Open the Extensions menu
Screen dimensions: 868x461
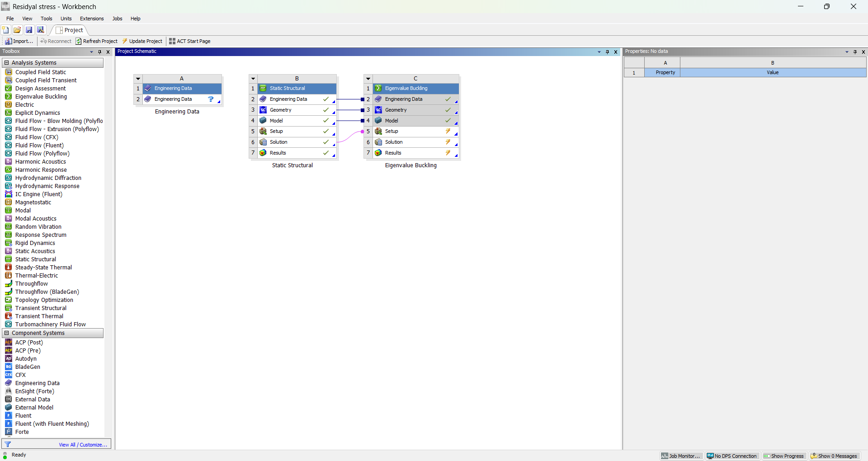coord(92,19)
